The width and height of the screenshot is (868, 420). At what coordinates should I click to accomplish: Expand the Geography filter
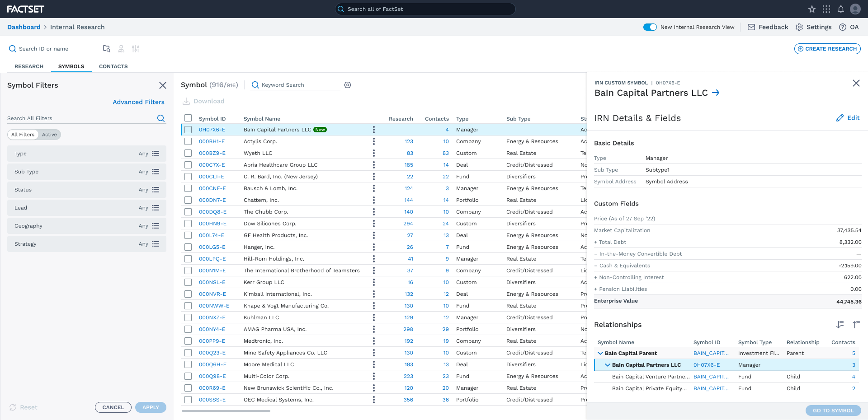pos(87,226)
